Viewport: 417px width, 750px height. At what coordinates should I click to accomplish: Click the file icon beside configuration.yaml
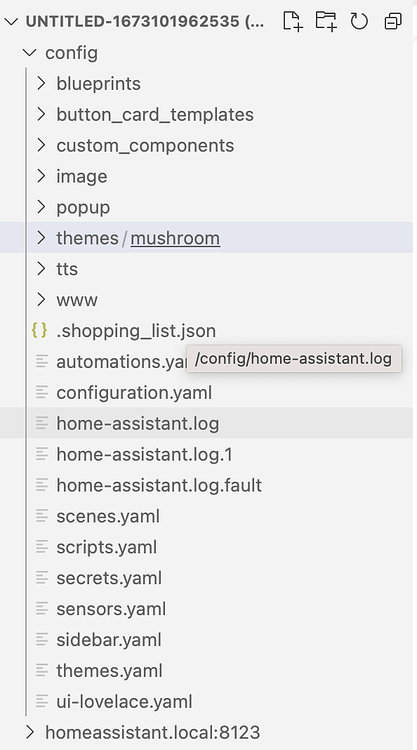pyautogui.click(x=42, y=392)
